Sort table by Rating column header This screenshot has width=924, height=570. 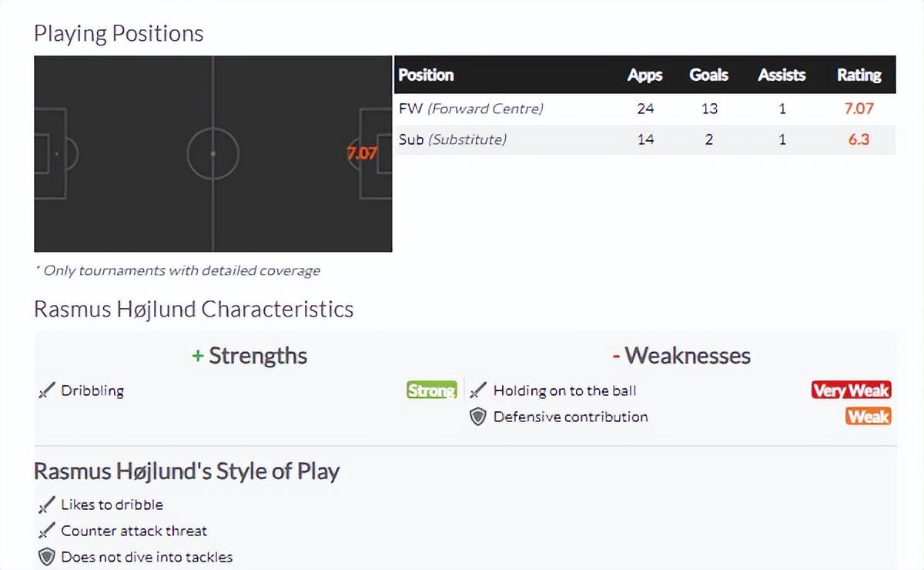(x=859, y=75)
